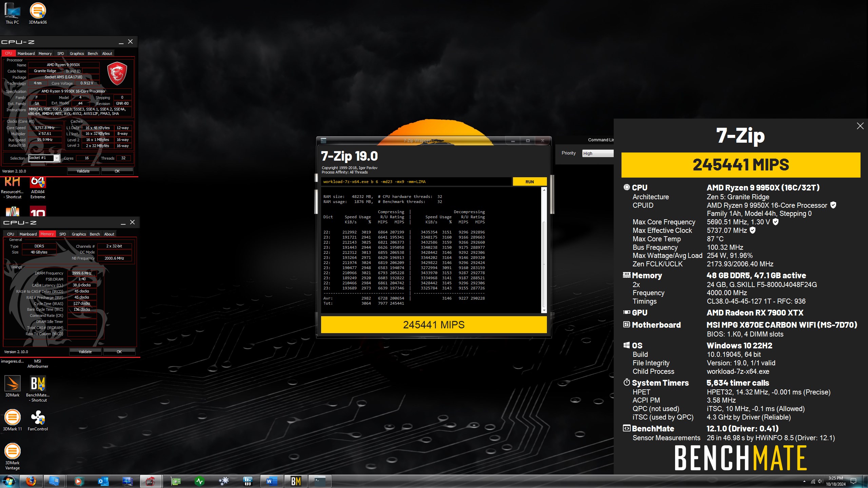
Task: Open the Priority High dropdown
Action: pos(598,153)
